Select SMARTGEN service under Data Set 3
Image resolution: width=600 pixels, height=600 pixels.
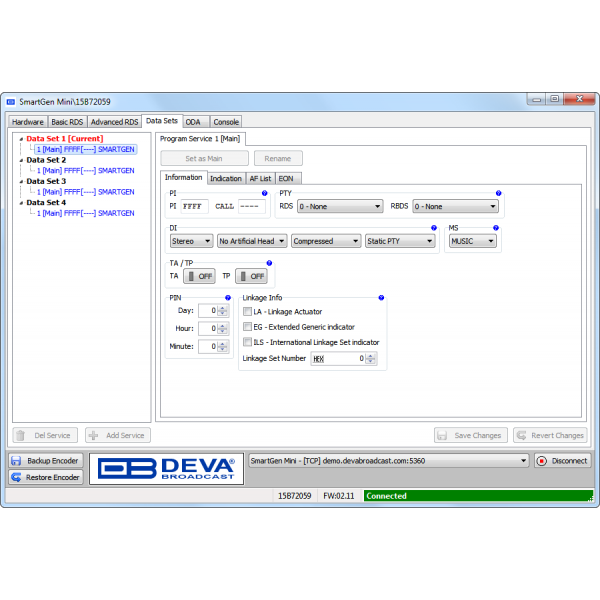tap(86, 192)
